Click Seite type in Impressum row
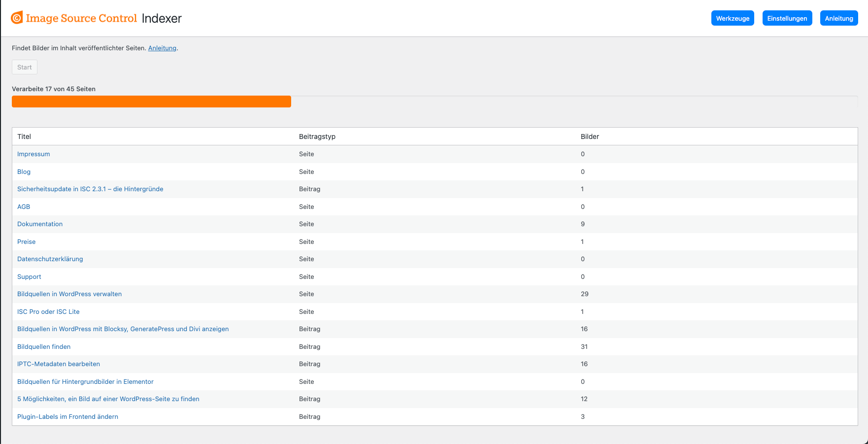 (306, 154)
